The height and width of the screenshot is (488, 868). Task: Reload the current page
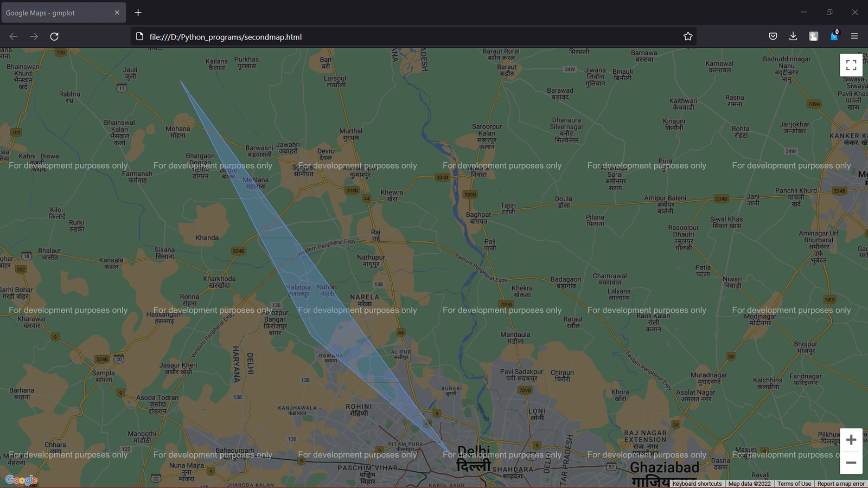coord(54,36)
